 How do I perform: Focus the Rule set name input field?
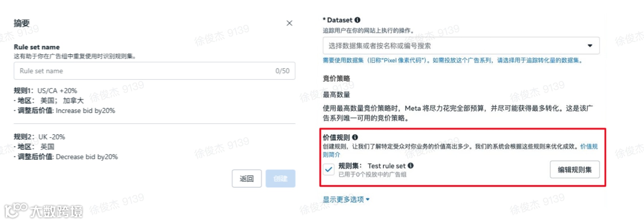pyautogui.click(x=154, y=71)
